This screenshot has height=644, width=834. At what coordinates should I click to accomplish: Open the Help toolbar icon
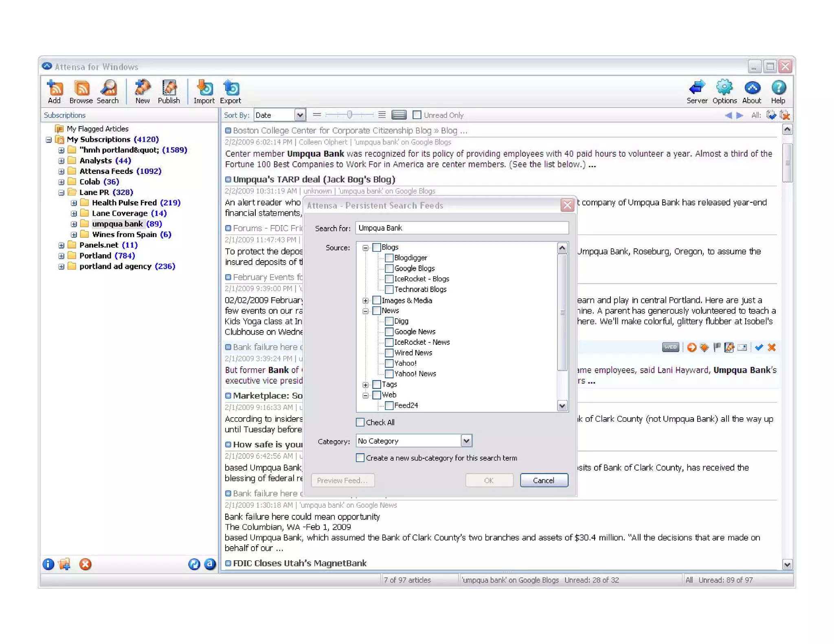click(778, 92)
